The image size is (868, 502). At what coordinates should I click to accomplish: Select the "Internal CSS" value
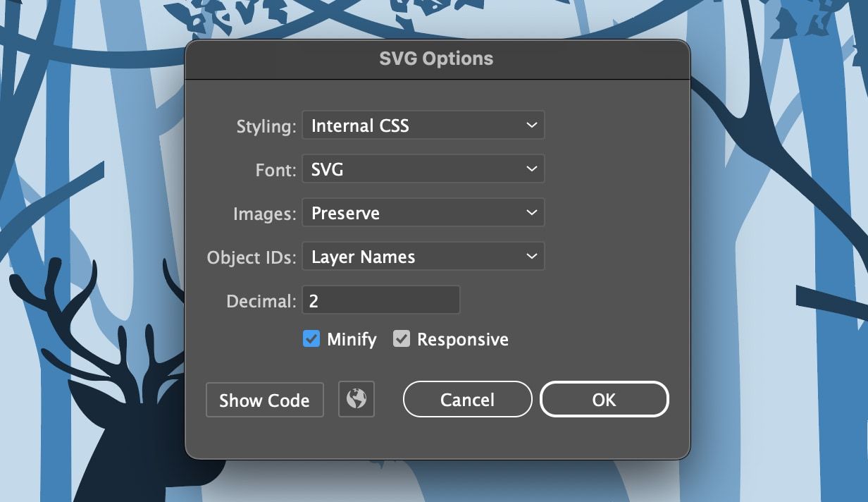pos(361,125)
